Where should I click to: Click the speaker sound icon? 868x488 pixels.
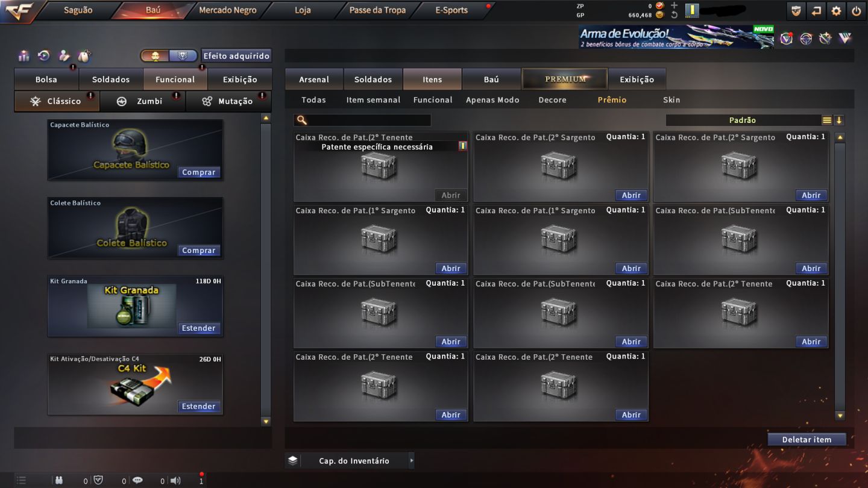pos(175,480)
